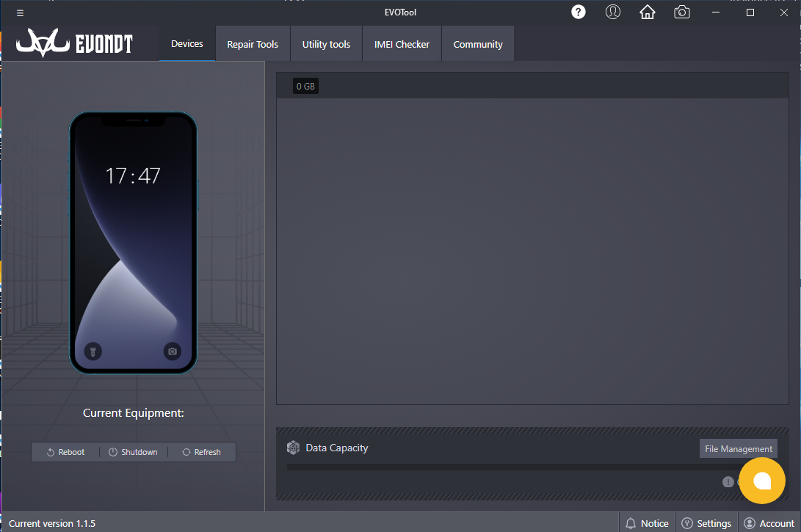
Task: Tap the camera icon on phone preview
Action: [x=172, y=351]
